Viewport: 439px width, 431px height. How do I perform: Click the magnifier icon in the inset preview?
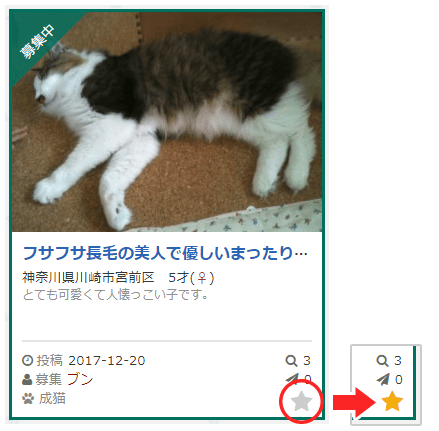[x=382, y=360]
